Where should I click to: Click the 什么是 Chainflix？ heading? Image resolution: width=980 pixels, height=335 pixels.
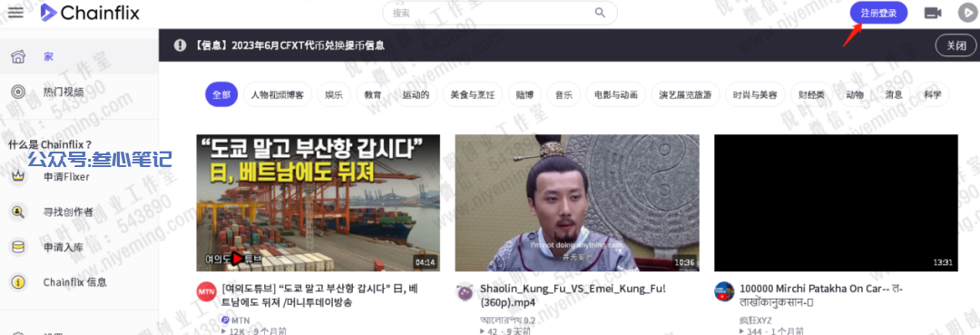(x=50, y=144)
